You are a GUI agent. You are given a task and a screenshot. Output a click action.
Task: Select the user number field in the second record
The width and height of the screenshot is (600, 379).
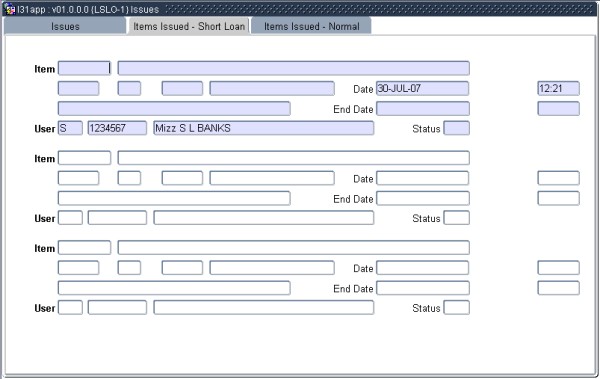click(117, 218)
